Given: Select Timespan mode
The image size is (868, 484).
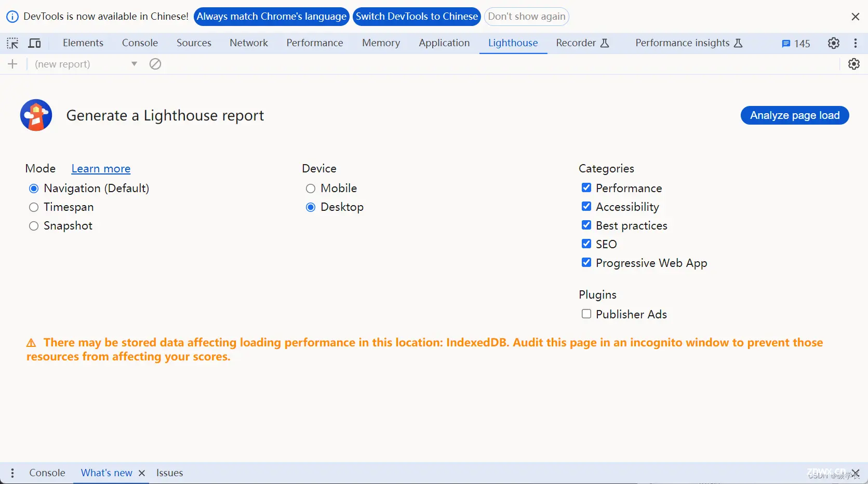Looking at the screenshot, I should (34, 207).
